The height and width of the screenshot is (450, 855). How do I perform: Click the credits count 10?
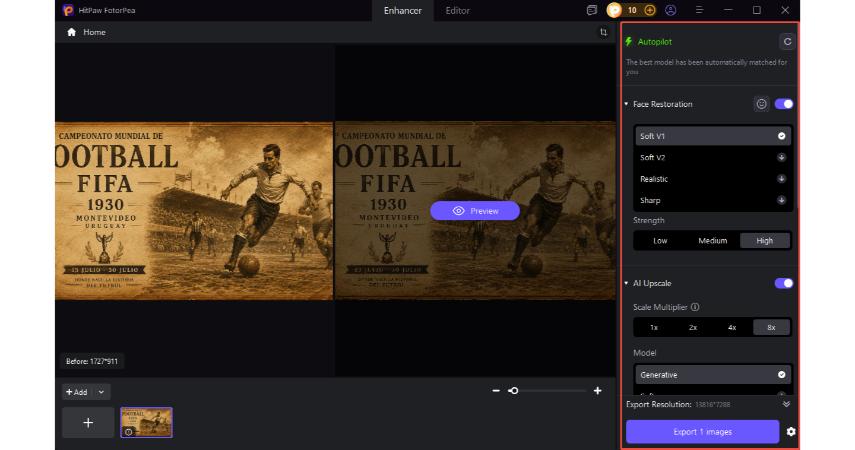(632, 10)
